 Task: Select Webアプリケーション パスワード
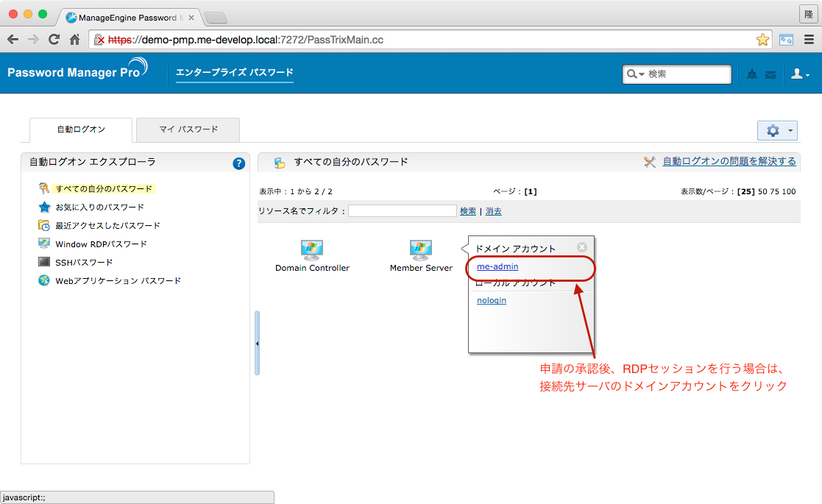click(x=118, y=281)
